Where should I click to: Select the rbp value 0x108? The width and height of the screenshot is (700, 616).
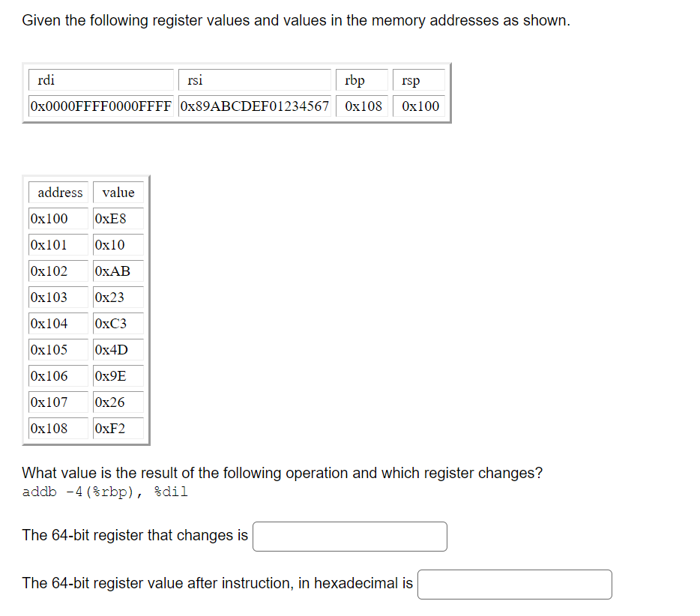point(362,106)
